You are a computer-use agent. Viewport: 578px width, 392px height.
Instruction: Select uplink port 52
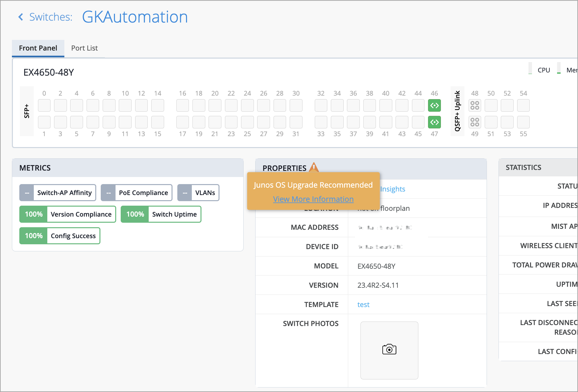pyautogui.click(x=507, y=106)
